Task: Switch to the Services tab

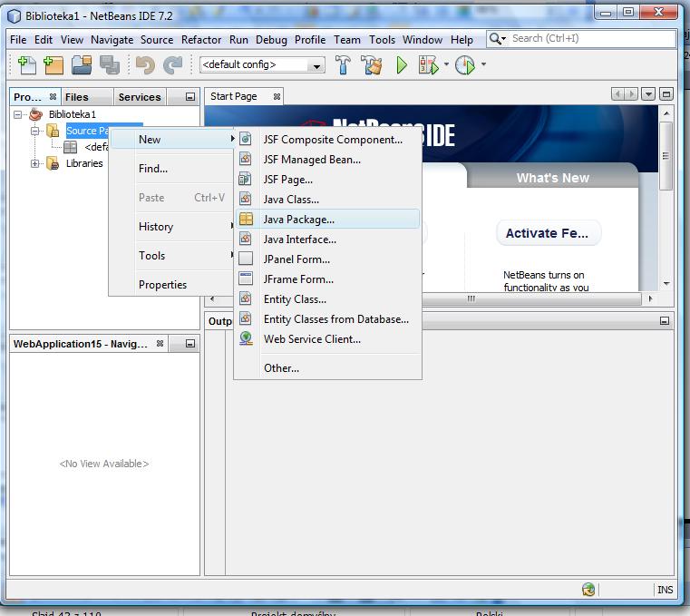Action: point(140,97)
